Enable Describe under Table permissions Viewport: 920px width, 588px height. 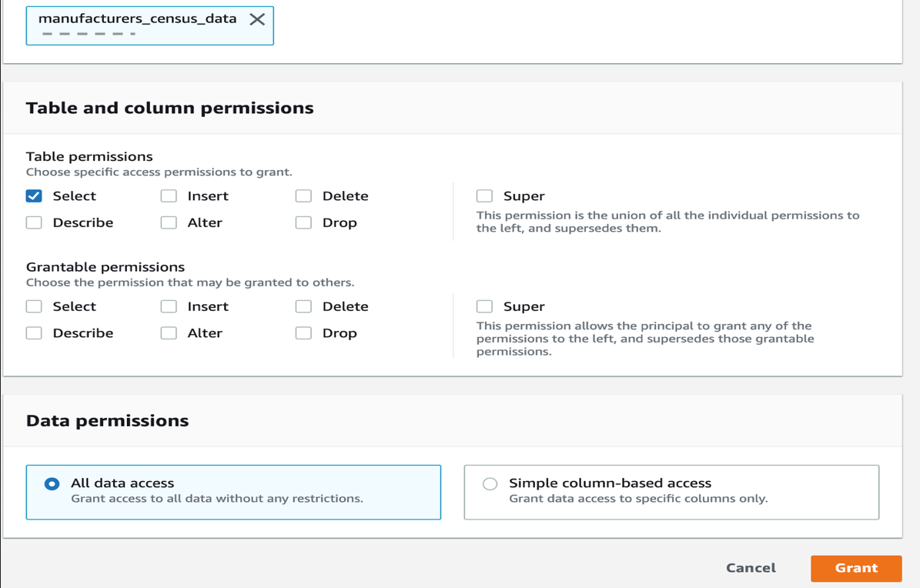pos(34,222)
